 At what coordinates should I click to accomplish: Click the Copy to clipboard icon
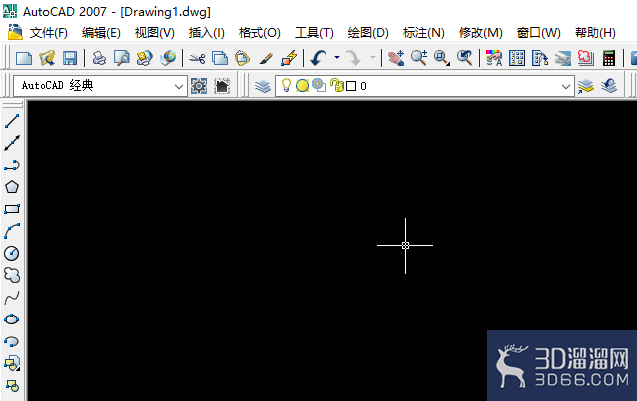coord(220,58)
